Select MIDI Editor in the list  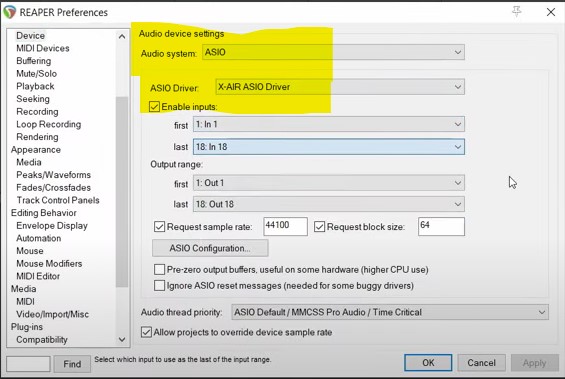(38, 276)
